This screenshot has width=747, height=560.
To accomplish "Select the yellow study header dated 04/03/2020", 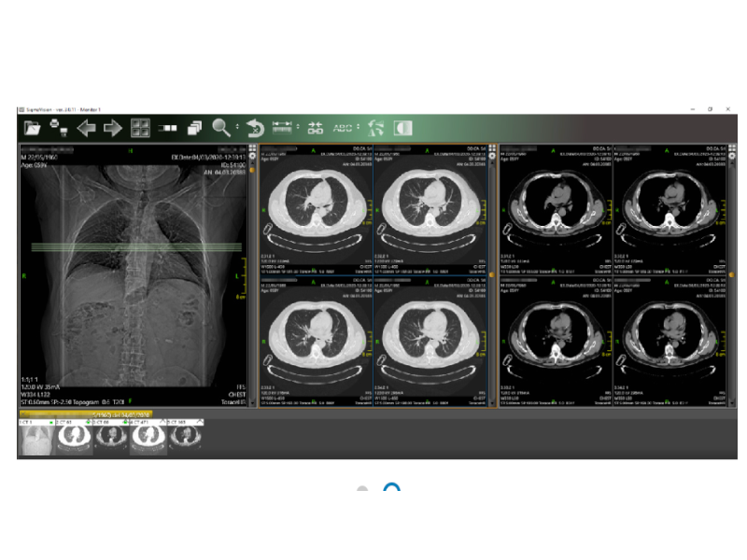I will pos(86,414).
